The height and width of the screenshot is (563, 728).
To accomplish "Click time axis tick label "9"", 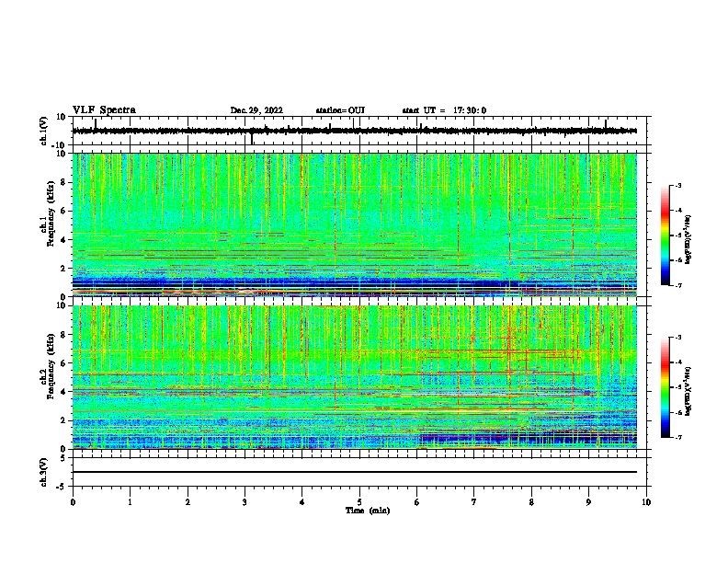I will tap(588, 502).
